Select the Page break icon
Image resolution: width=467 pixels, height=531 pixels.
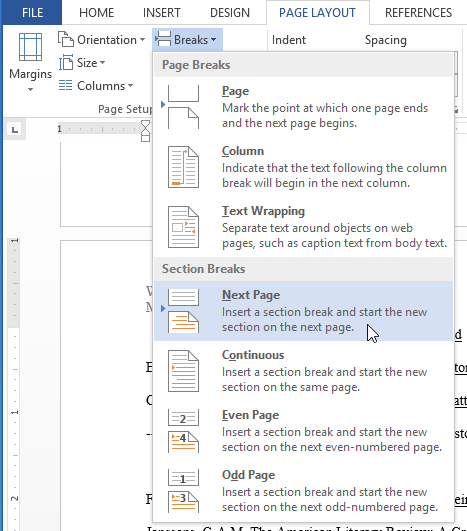[x=183, y=107]
